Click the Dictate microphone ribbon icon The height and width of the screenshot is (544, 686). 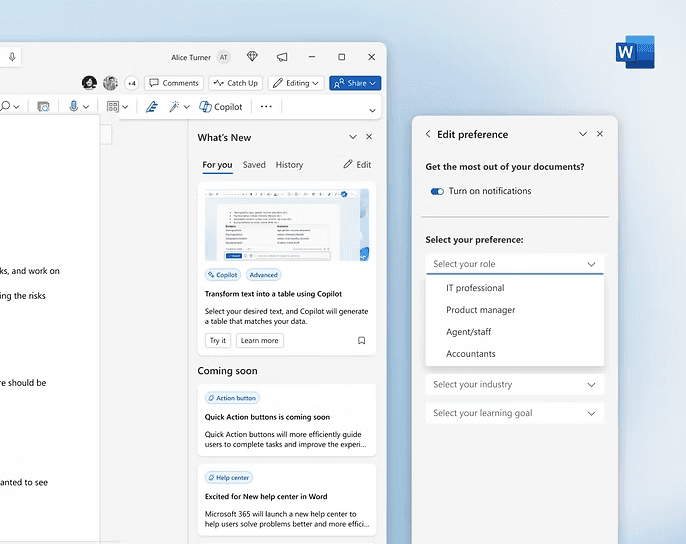tap(74, 106)
